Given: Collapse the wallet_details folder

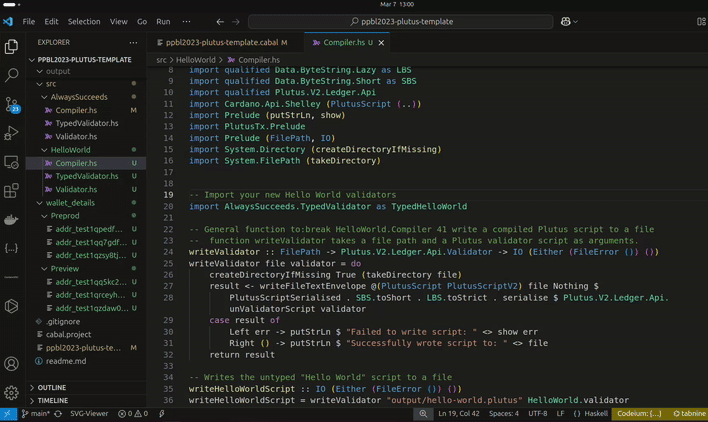Looking at the screenshot, I should click(70, 203).
